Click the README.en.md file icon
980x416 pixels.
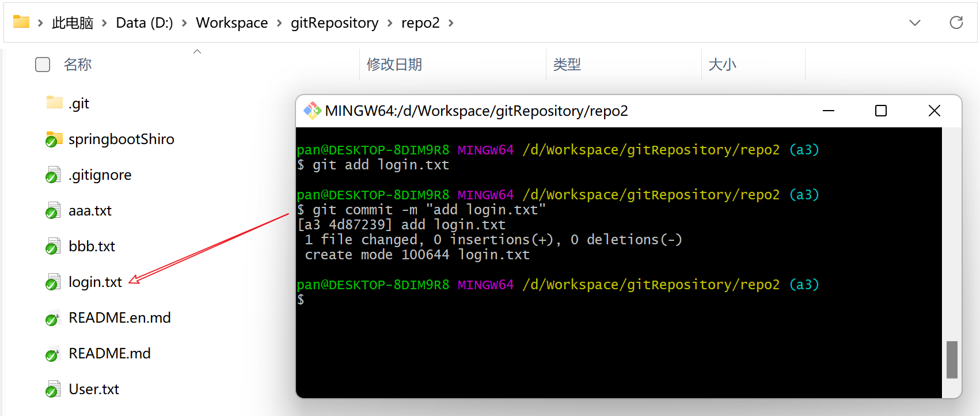pyautogui.click(x=53, y=318)
